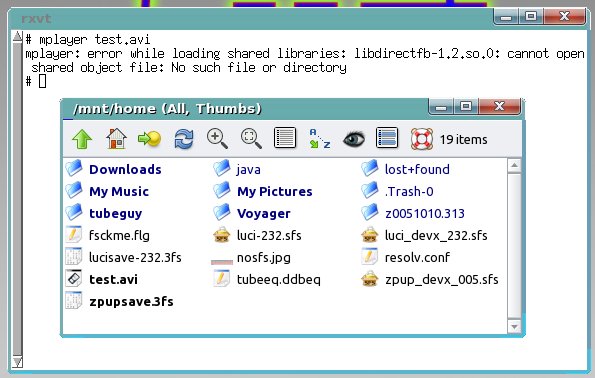595x378 pixels.
Task: Select lucisave-232.3fs file
Action: tap(123, 257)
